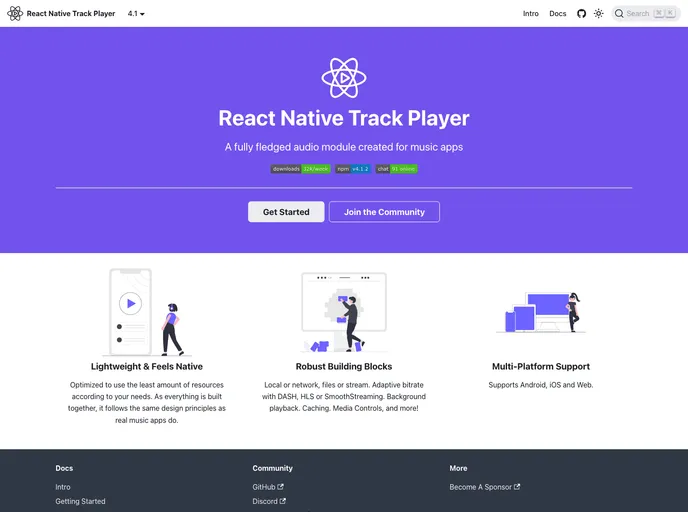Open the downloads per week badge
Screen dimensions: 688x512
pos(300,169)
